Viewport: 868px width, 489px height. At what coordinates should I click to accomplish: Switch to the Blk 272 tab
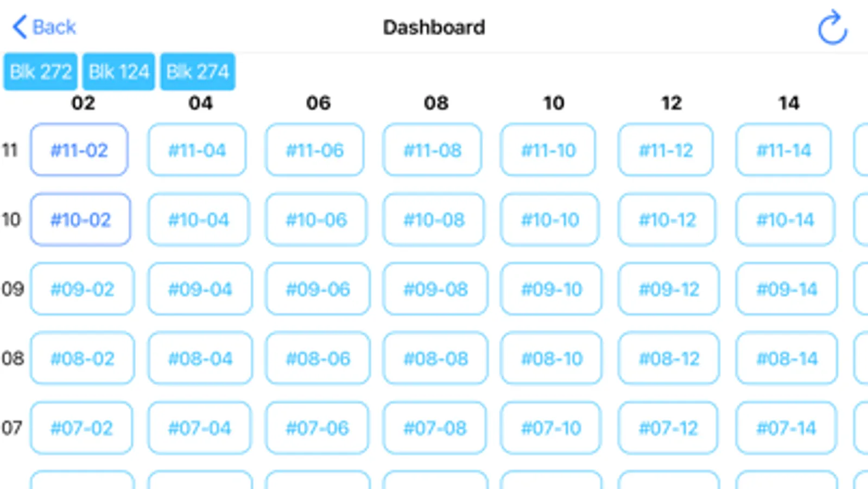pos(40,72)
